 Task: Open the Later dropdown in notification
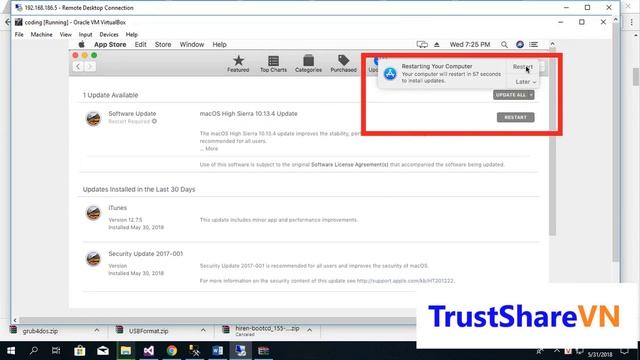click(x=525, y=82)
